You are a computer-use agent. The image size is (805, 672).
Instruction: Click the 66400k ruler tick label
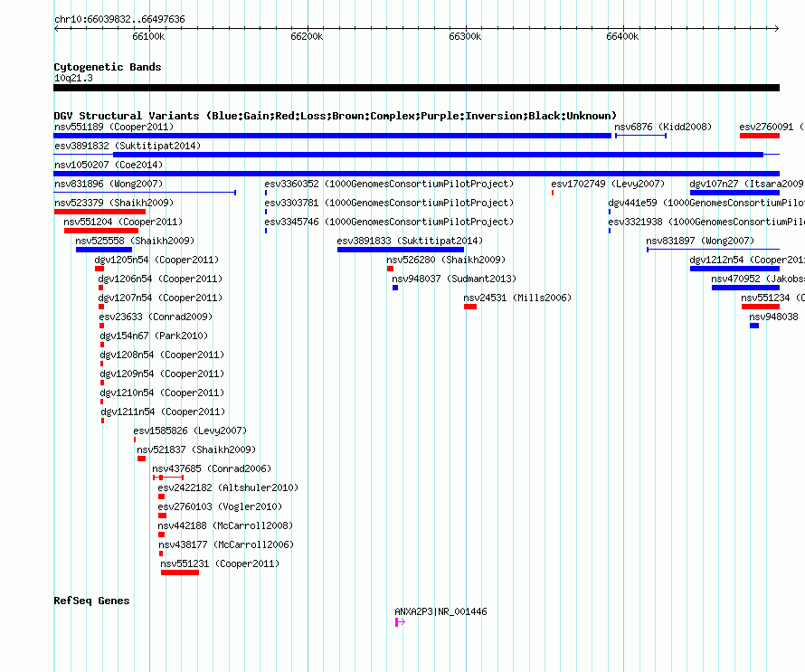(623, 36)
